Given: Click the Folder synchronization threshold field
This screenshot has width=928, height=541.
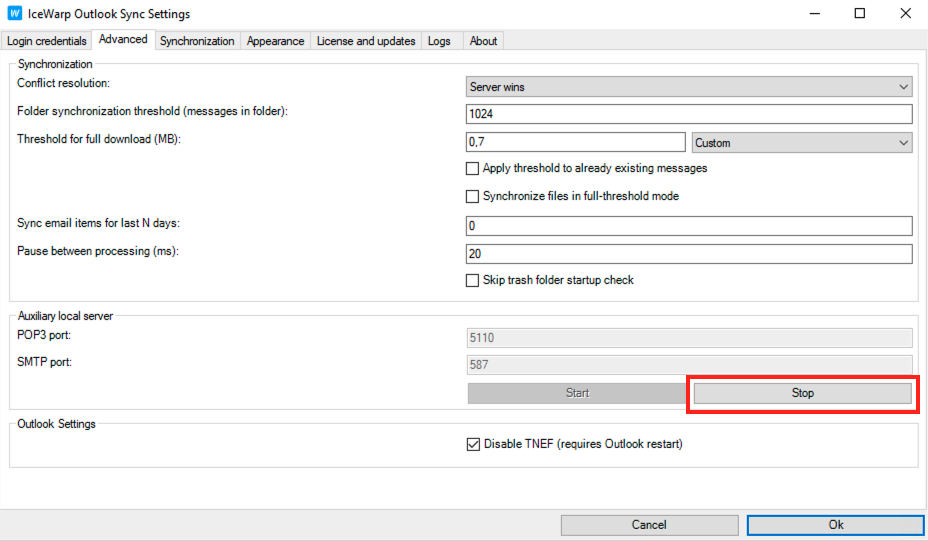Looking at the screenshot, I should point(689,114).
